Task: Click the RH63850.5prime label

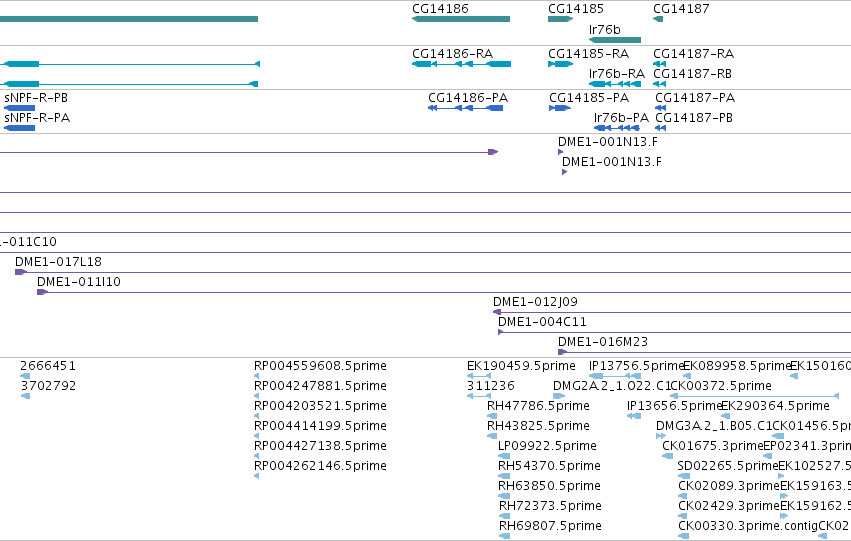Action: coord(549,486)
